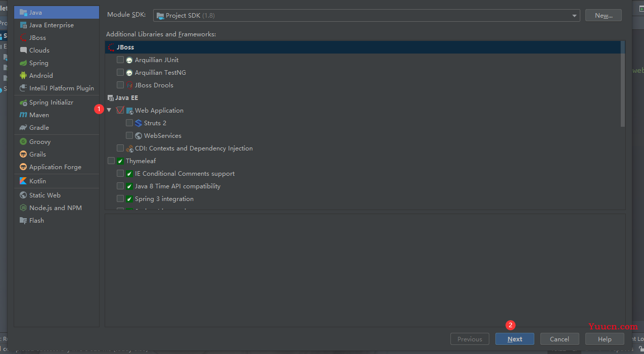Click the Arquillian TestNG framework icon
The image size is (644, 354).
[129, 72]
